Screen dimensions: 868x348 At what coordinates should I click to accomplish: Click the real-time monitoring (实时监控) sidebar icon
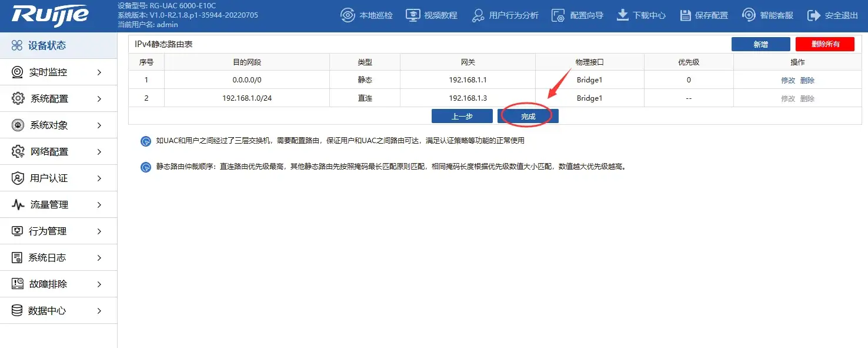[x=18, y=72]
